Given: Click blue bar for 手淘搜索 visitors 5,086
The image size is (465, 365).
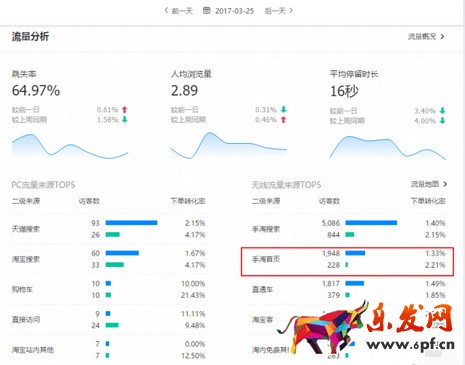Looking at the screenshot, I should click(x=371, y=223).
